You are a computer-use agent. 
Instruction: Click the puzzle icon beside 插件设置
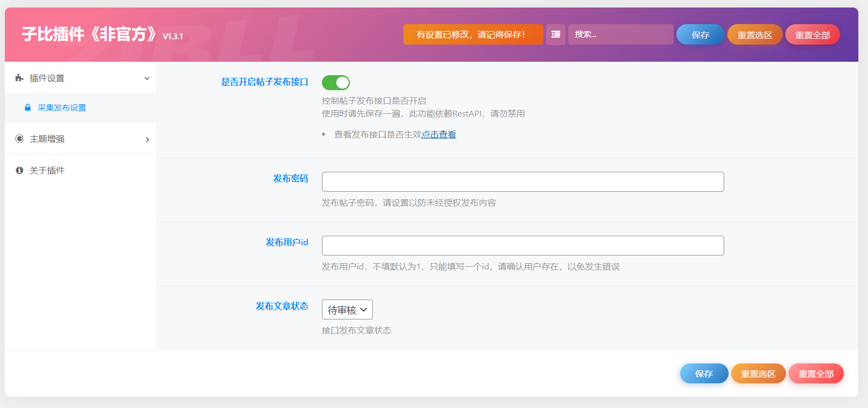pyautogui.click(x=19, y=78)
